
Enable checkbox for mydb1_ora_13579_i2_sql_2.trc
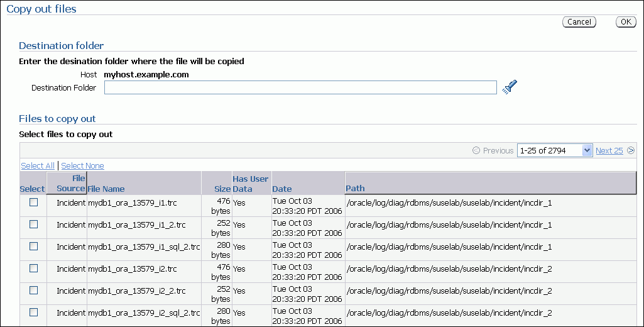pyautogui.click(x=34, y=313)
